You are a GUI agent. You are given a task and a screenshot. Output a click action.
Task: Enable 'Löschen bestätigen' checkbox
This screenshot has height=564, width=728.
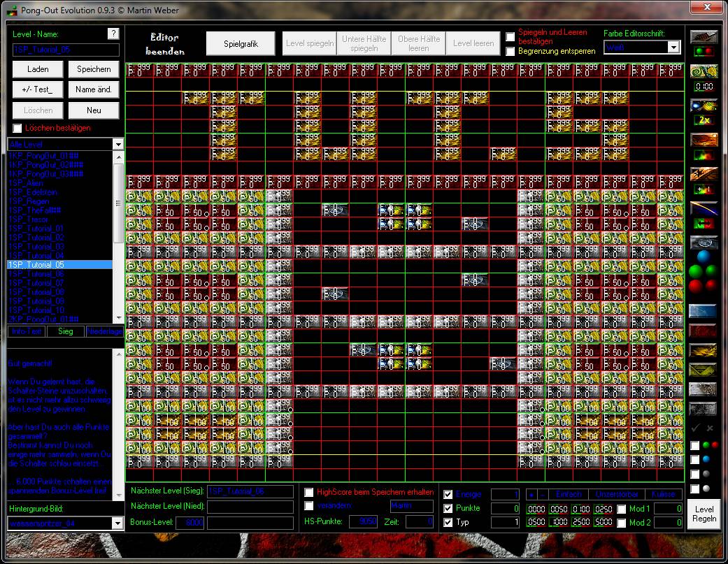pyautogui.click(x=17, y=129)
